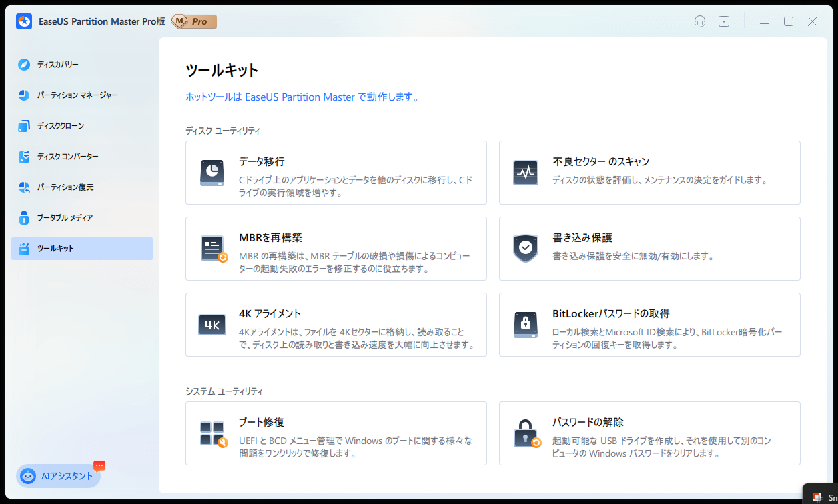This screenshot has width=838, height=504.
Task: Click 書き込み保護を安全に無効/有効 description
Action: click(x=633, y=256)
